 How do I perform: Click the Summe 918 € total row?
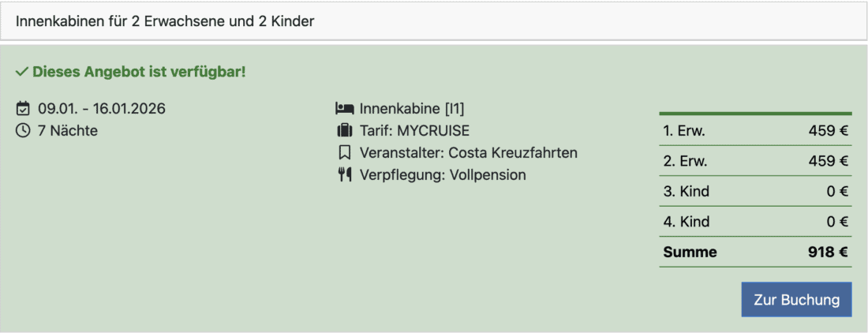click(x=755, y=253)
